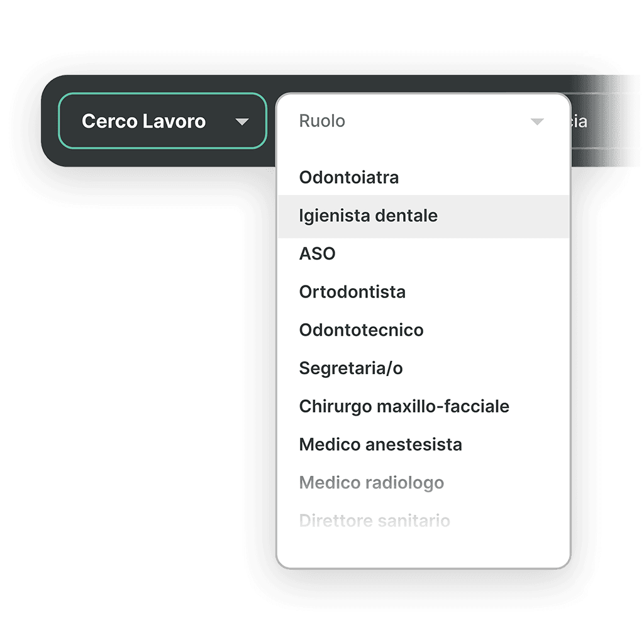Pick Medico anestesista from the role menu
The width and height of the screenshot is (644, 644).
coord(380,445)
